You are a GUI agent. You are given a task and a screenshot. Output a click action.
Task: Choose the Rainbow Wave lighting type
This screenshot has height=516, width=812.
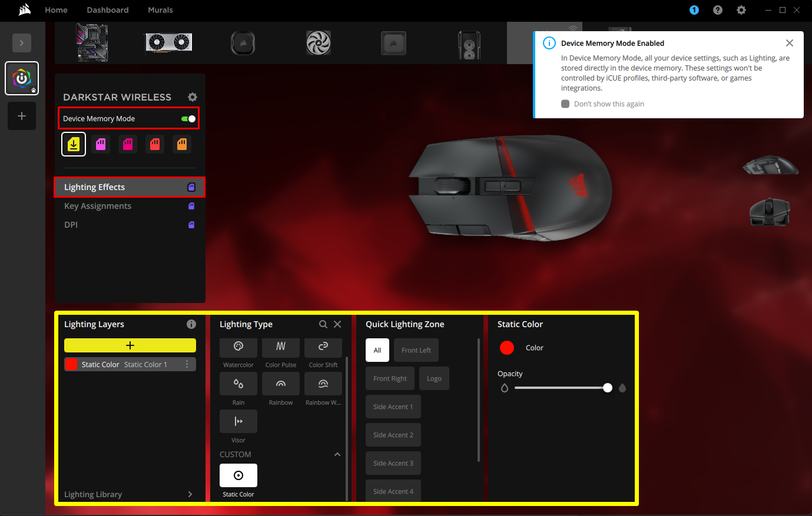coord(323,385)
